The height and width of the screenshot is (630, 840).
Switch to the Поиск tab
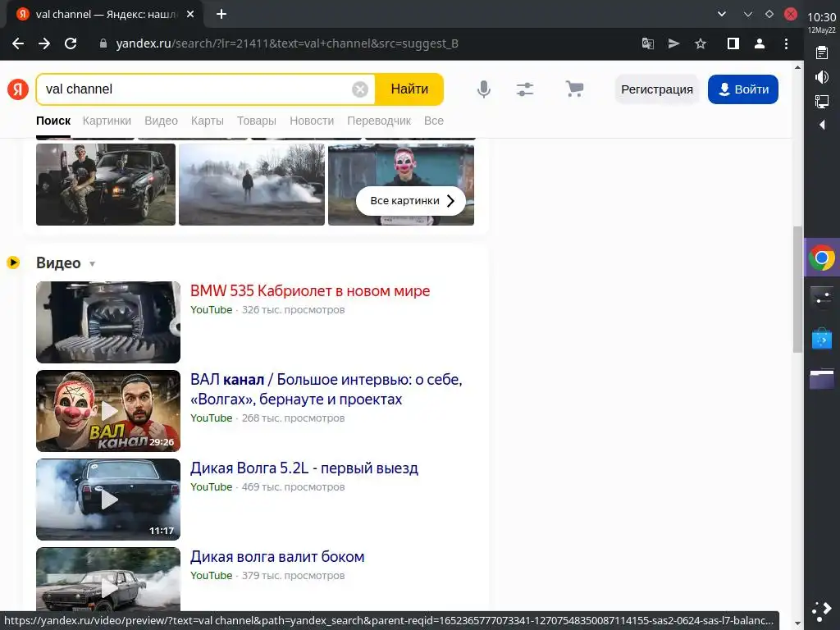point(53,121)
